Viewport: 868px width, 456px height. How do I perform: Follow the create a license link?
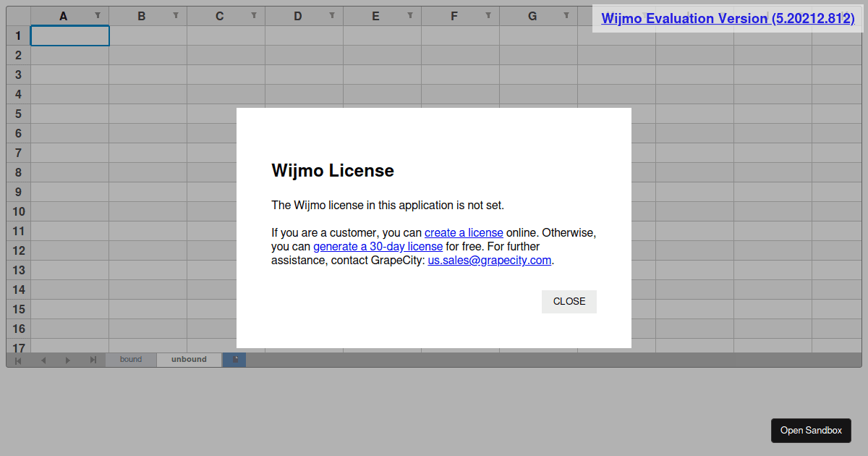[x=464, y=232]
